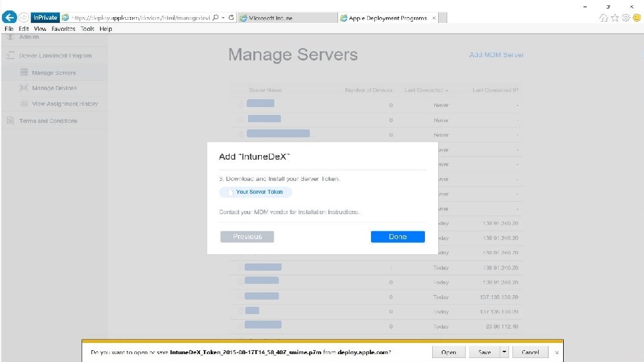Viewport: 644px width, 362px height.
Task: Sort by Last Connected column header
Action: (426, 90)
